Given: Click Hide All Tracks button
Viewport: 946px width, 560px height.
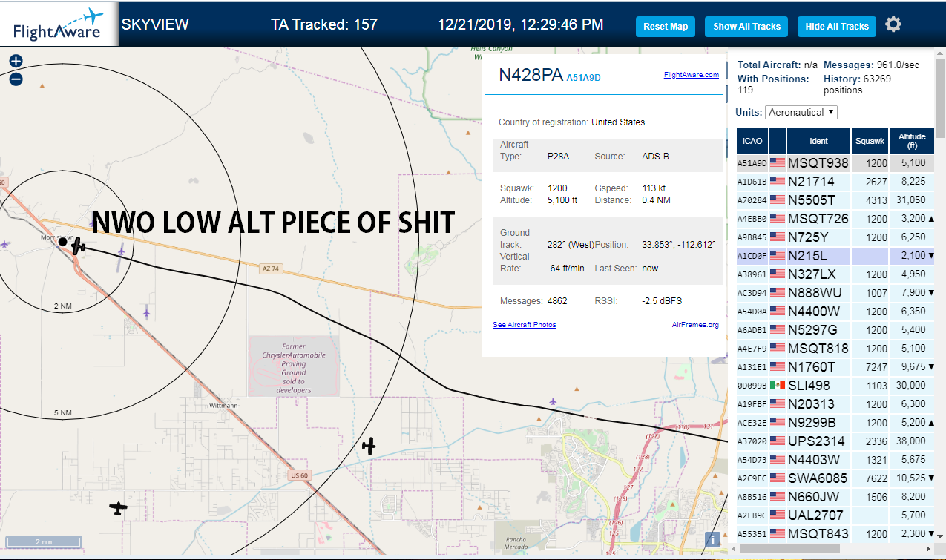Looking at the screenshot, I should 837,27.
